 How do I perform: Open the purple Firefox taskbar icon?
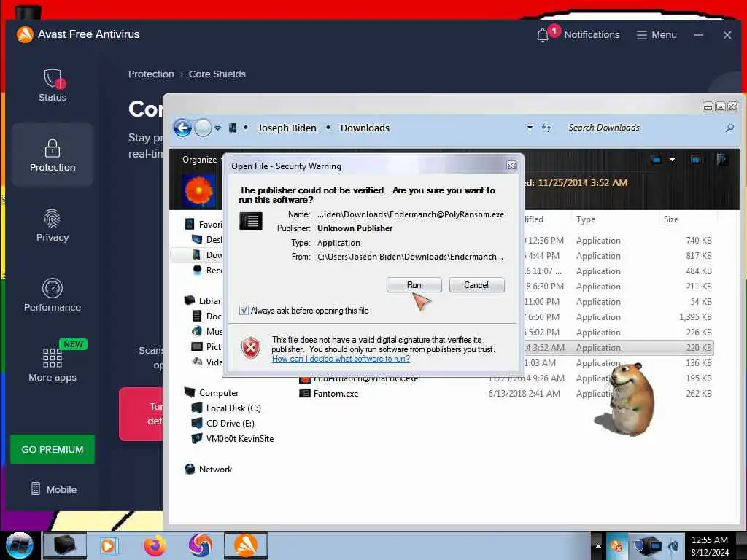tap(200, 545)
